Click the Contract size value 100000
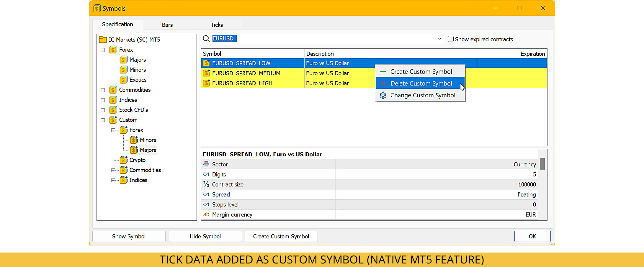 click(527, 184)
